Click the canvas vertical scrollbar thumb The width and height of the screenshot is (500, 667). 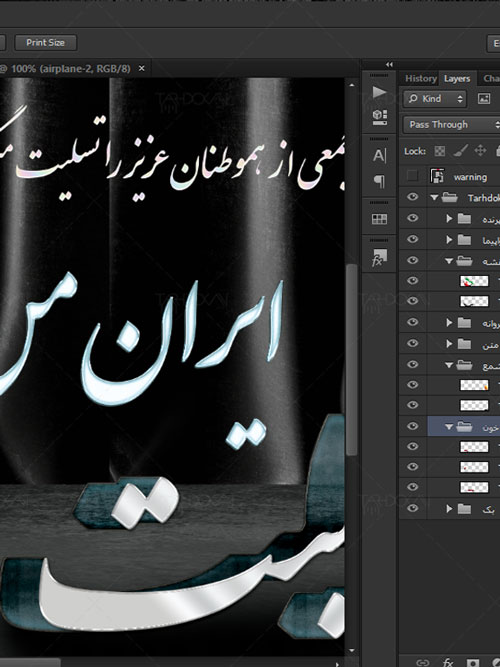pyautogui.click(x=351, y=360)
